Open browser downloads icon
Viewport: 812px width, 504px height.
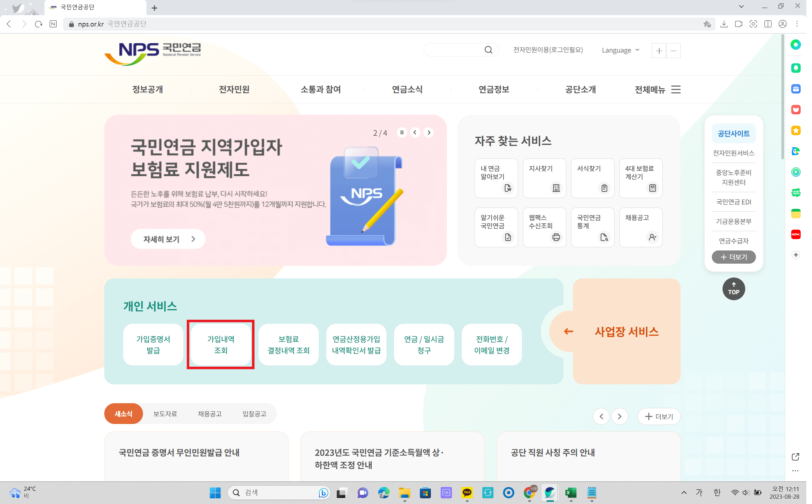click(x=724, y=24)
